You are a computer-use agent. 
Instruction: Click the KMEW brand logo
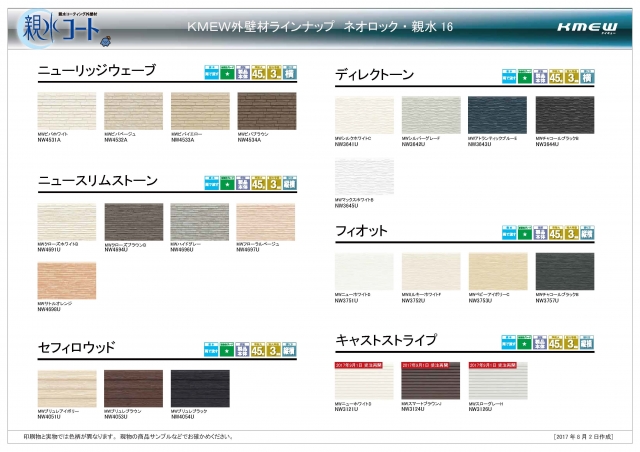[587, 27]
